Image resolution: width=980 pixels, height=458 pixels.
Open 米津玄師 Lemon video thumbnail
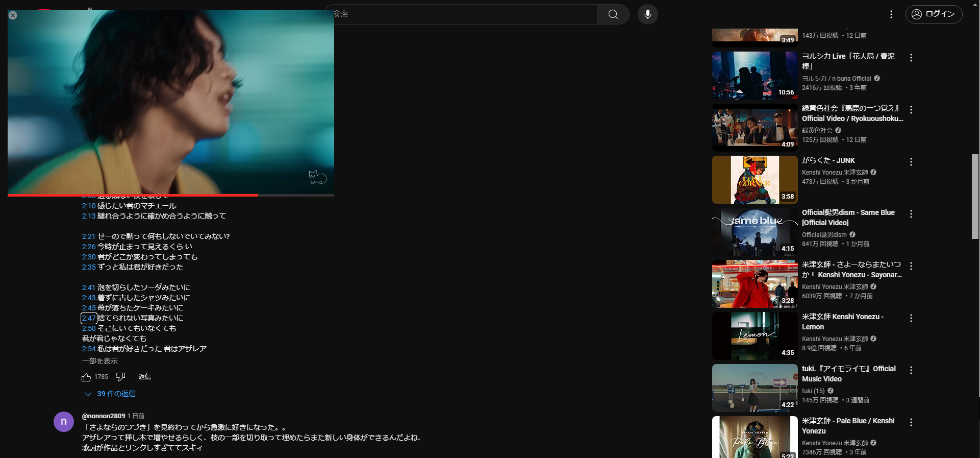pyautogui.click(x=755, y=336)
